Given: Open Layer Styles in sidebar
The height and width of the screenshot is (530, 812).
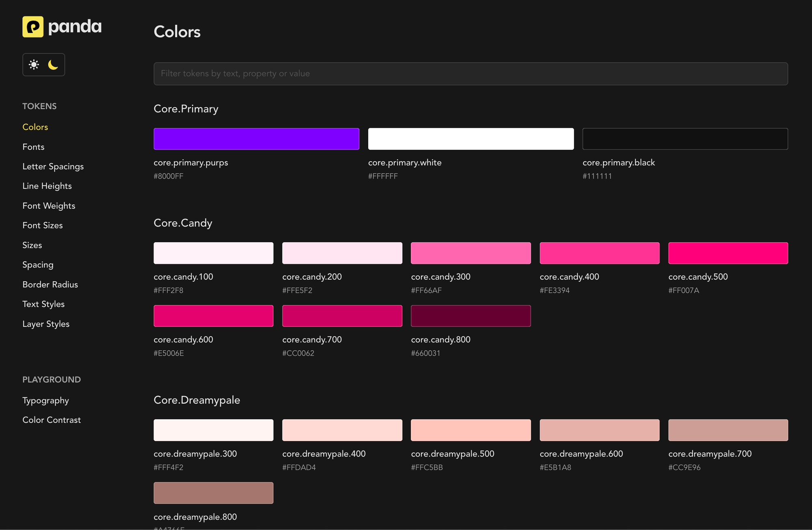Looking at the screenshot, I should coord(46,324).
